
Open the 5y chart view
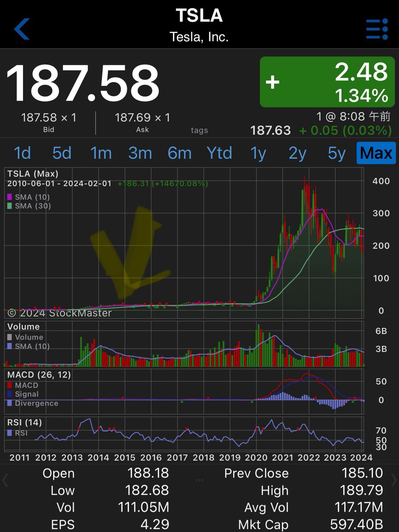click(335, 153)
